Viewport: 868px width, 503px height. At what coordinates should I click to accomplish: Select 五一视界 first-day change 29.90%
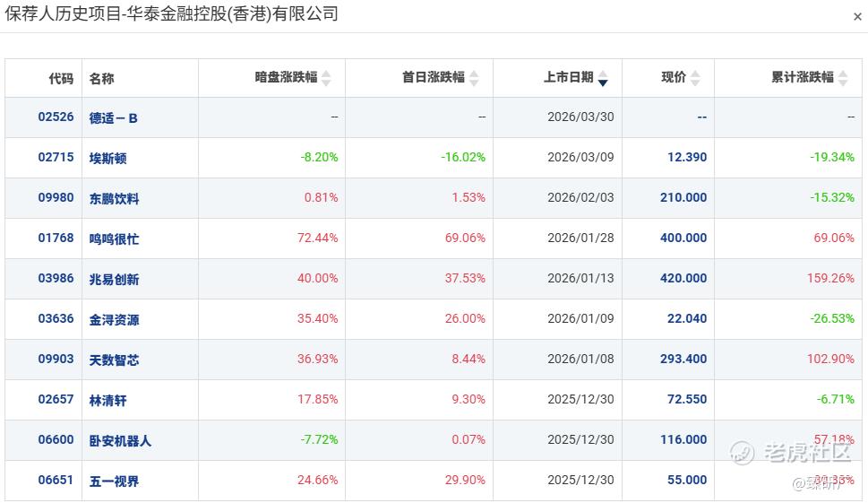pyautogui.click(x=466, y=481)
